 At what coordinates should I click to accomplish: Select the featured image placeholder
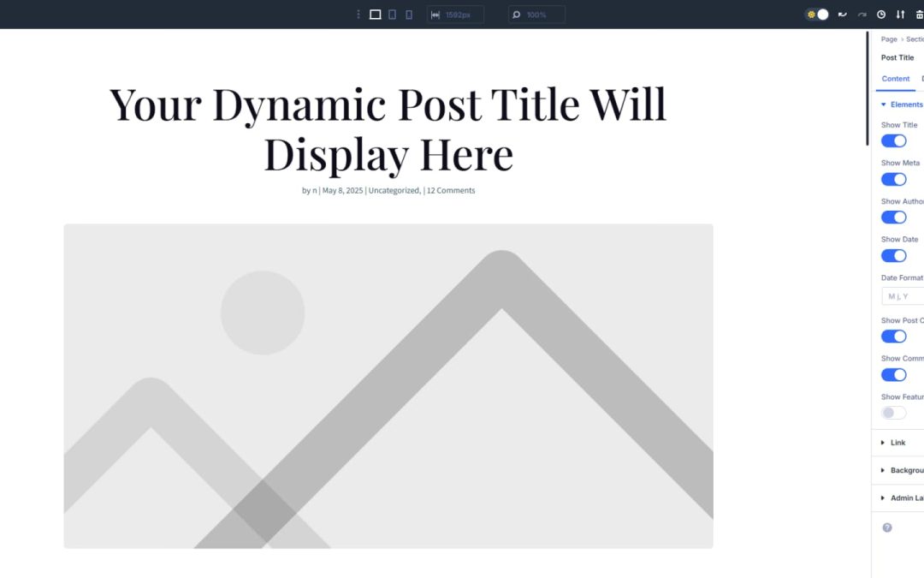pos(388,386)
